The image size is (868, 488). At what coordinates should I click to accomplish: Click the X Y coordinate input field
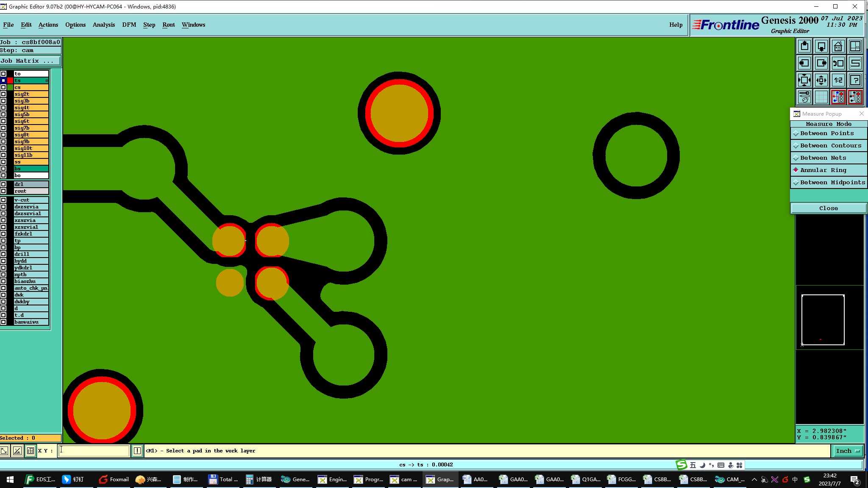[x=93, y=451]
